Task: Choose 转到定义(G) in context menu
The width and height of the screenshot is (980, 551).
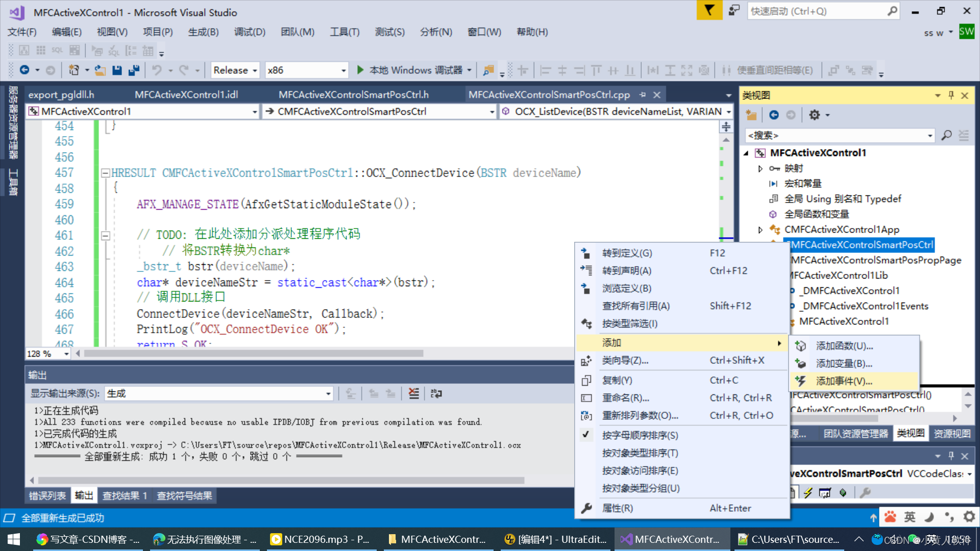Action: pos(682,253)
